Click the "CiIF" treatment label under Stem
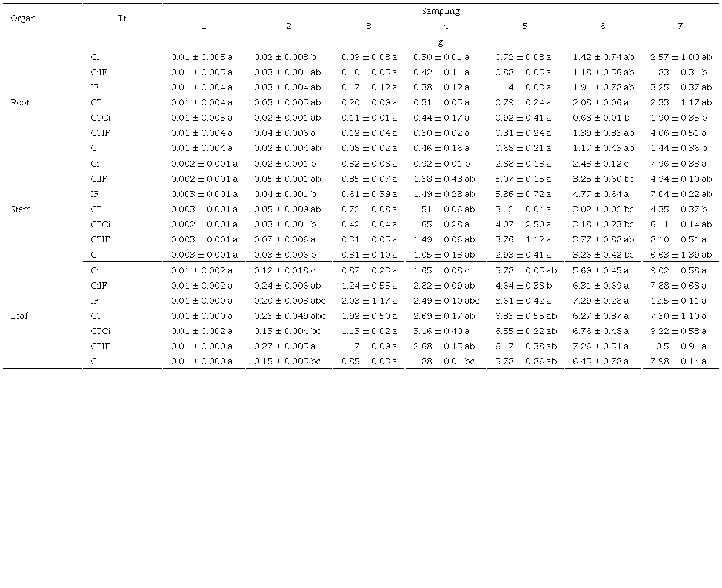This screenshot has width=722, height=588. coord(99,179)
